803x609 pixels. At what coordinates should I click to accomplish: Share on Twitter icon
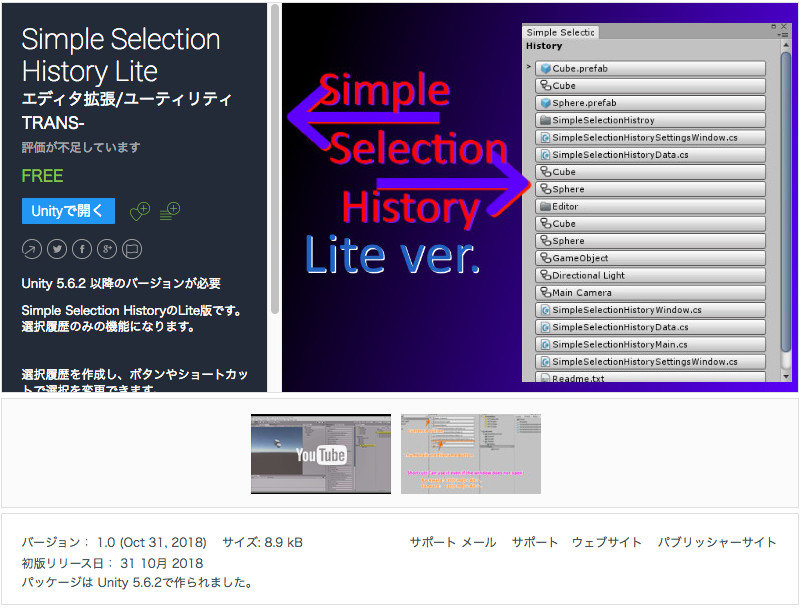pyautogui.click(x=57, y=249)
